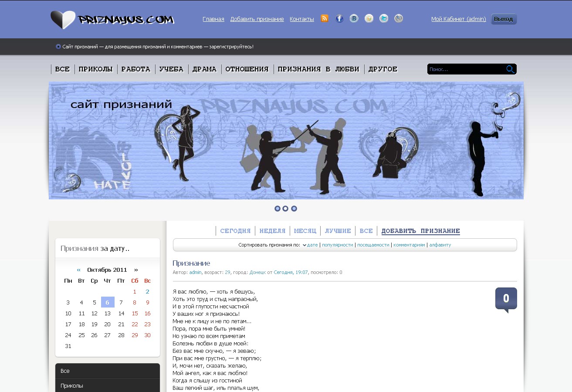Open the ДРАМА category
The image size is (572, 392).
point(204,69)
